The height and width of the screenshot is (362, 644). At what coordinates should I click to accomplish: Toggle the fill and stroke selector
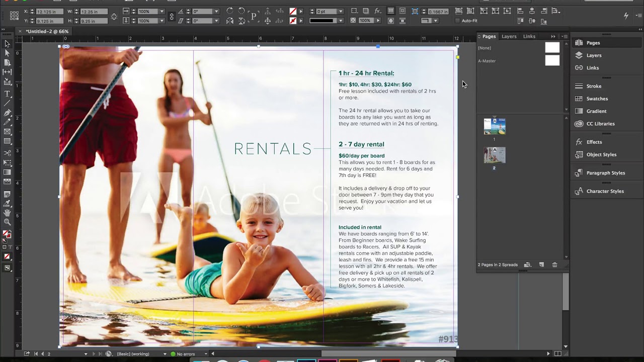(x=7, y=235)
